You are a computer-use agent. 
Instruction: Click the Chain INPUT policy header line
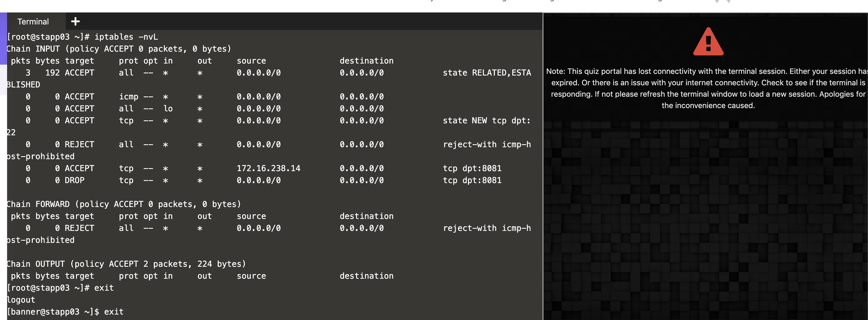[118, 49]
